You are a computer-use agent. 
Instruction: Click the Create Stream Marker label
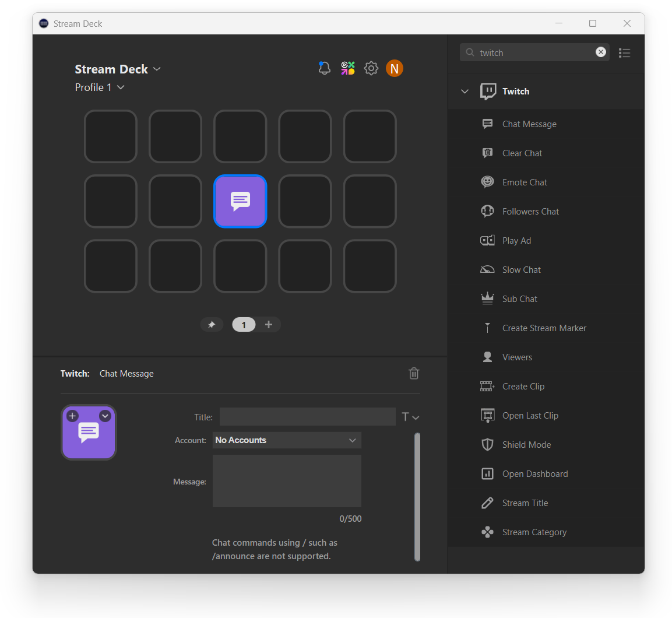coord(544,328)
